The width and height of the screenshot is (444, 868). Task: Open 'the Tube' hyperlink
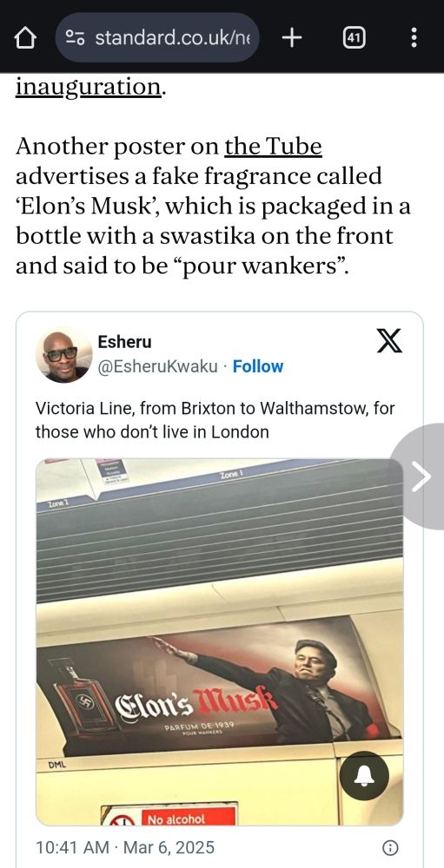click(274, 147)
